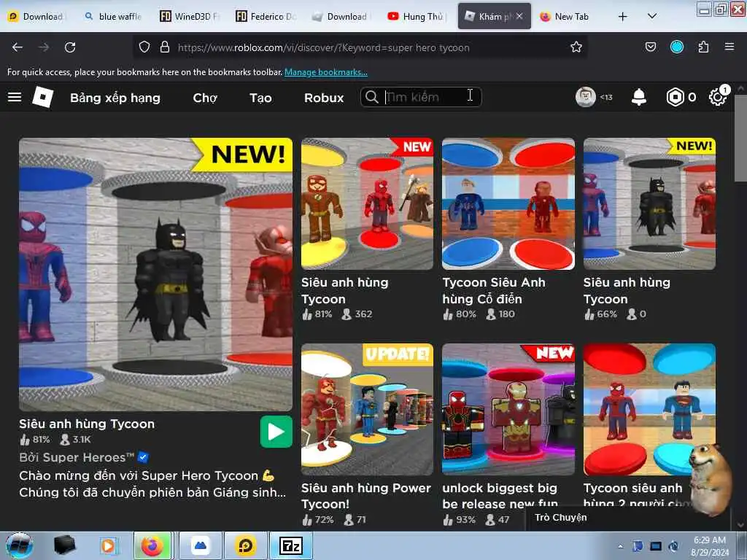The width and height of the screenshot is (747, 560).
Task: Open Tycoon Siêu Anh hùng Cổ điển thumbnail
Action: coord(508,204)
